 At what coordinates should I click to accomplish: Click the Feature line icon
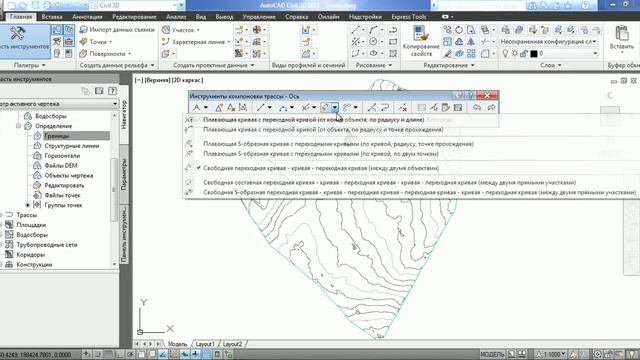(166, 42)
